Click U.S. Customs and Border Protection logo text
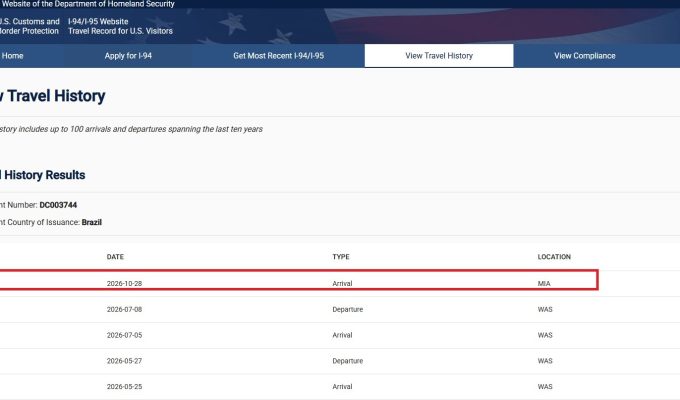This screenshot has height=400, width=680. 29,26
